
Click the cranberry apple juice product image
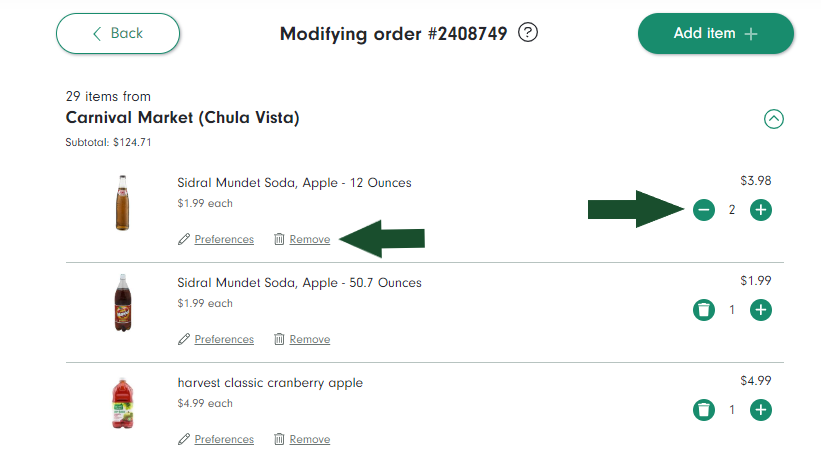coord(123,403)
